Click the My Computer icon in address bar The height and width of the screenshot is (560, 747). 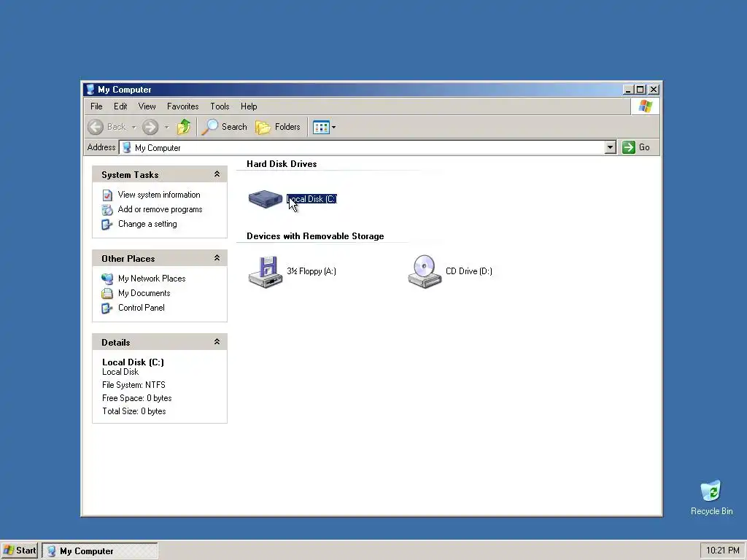coord(127,147)
